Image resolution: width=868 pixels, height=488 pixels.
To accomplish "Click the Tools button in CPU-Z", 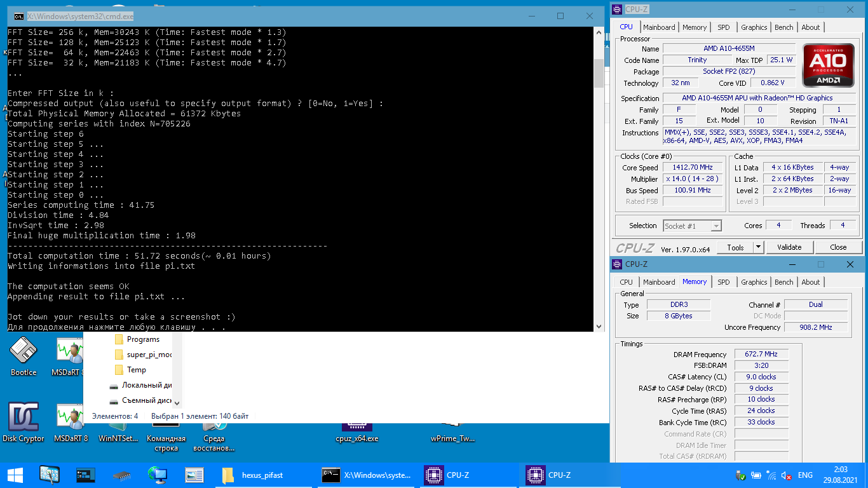I will [x=735, y=247].
